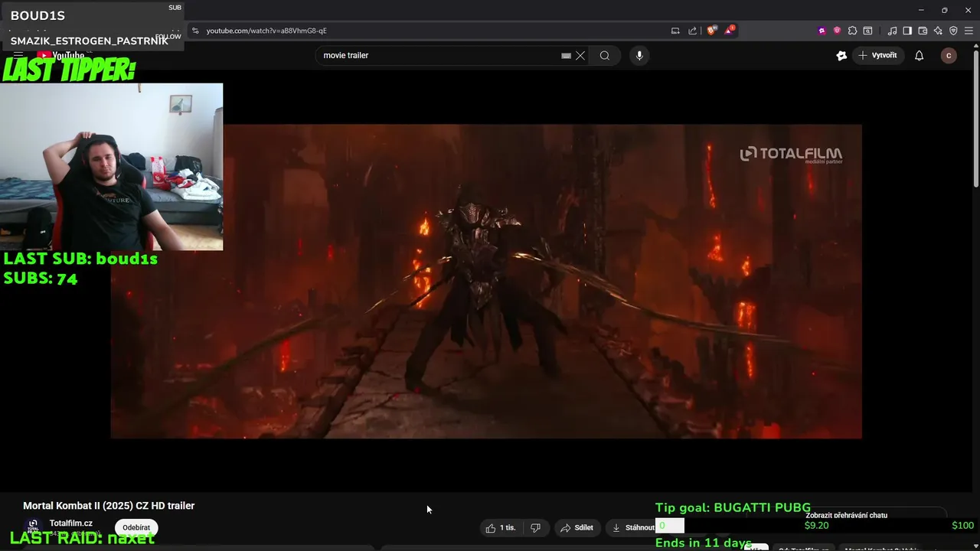The width and height of the screenshot is (980, 551).
Task: Click the pink shield extension icon
Action: [x=837, y=31]
